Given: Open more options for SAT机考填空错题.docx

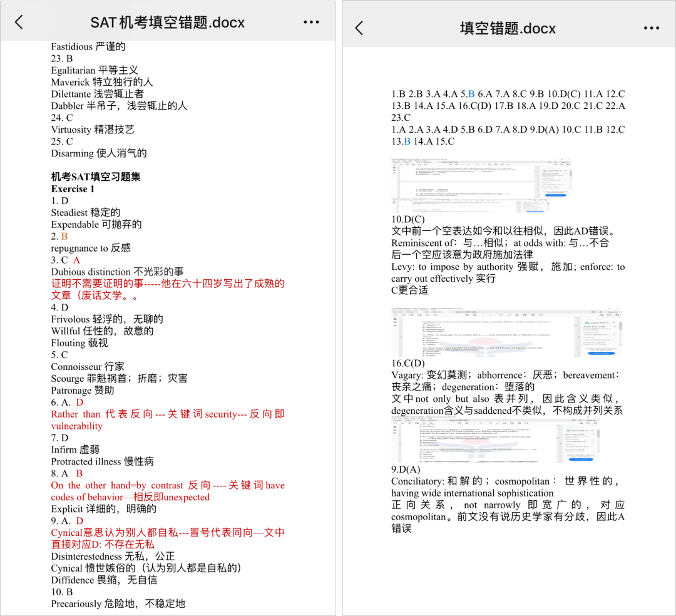Looking at the screenshot, I should pos(311,22).
